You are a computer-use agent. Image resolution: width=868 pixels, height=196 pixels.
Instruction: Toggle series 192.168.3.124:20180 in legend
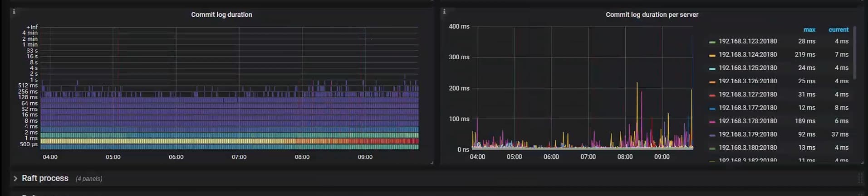(x=747, y=54)
